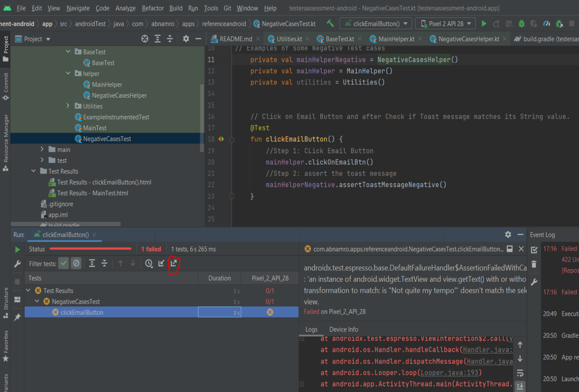The height and width of the screenshot is (392, 579).
Task: Open the Analyze menu
Action: coord(125,8)
